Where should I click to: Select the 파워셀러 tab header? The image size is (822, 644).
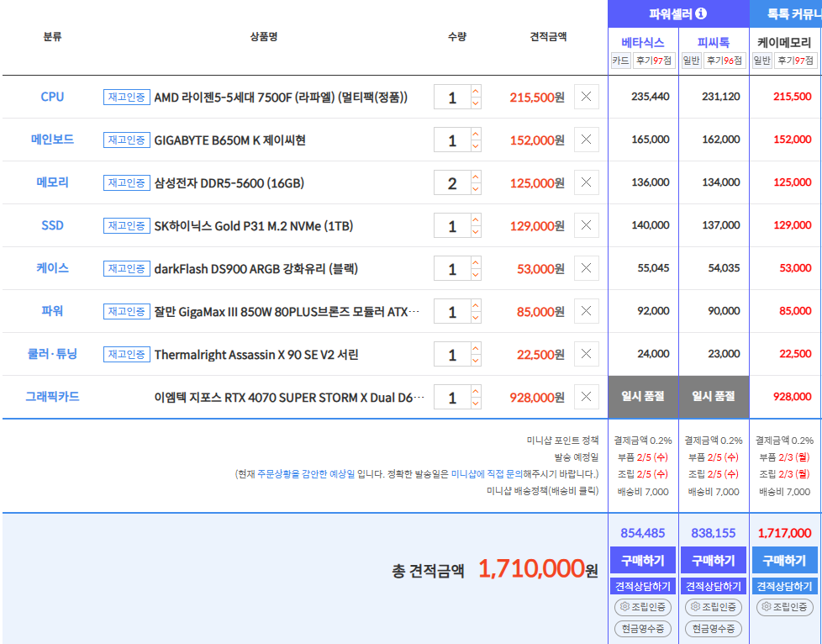(678, 14)
